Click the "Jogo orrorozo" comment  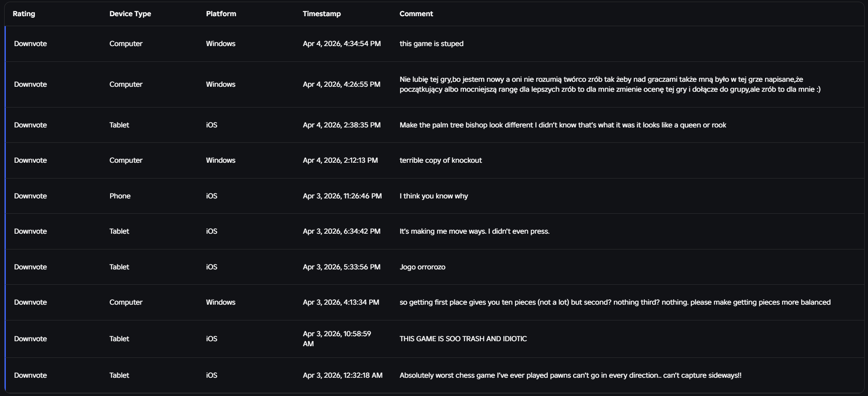(x=422, y=267)
